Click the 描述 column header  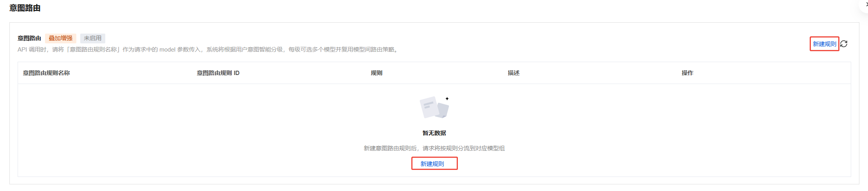point(513,73)
